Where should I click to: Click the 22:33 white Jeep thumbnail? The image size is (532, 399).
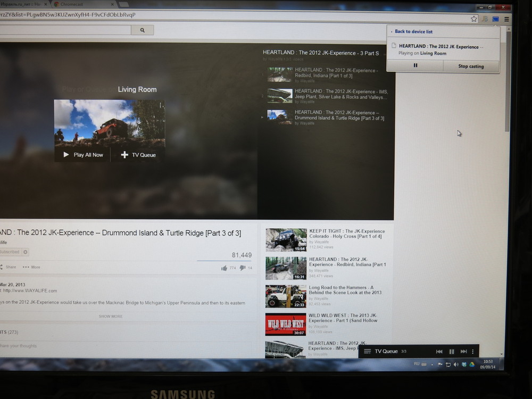(286, 296)
